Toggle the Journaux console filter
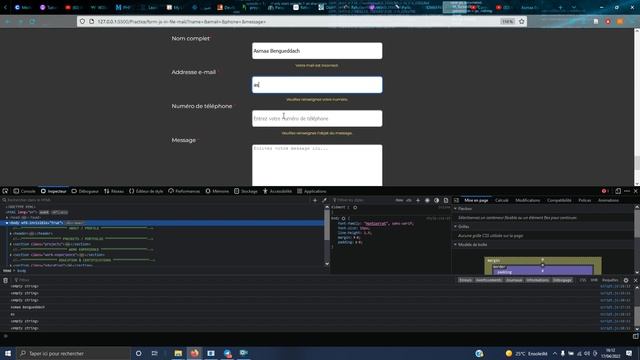The image size is (640, 360). [x=514, y=280]
